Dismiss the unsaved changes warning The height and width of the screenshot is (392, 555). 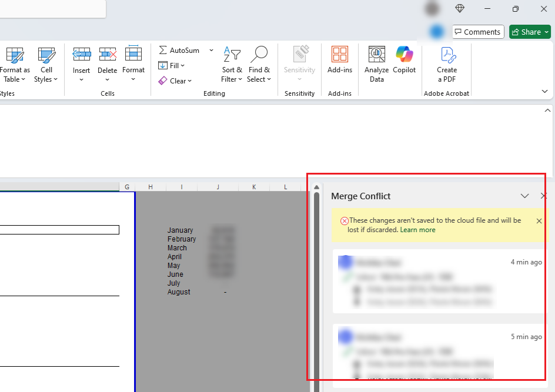coord(539,221)
